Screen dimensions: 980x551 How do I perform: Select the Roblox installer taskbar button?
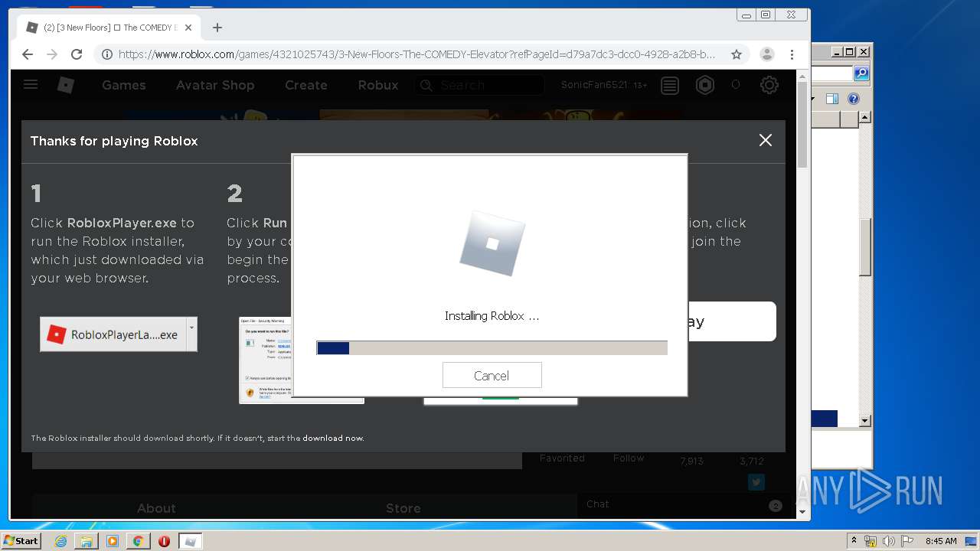tap(191, 541)
